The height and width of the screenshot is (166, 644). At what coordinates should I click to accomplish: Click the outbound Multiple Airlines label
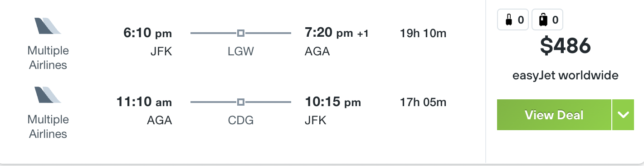[48, 58]
